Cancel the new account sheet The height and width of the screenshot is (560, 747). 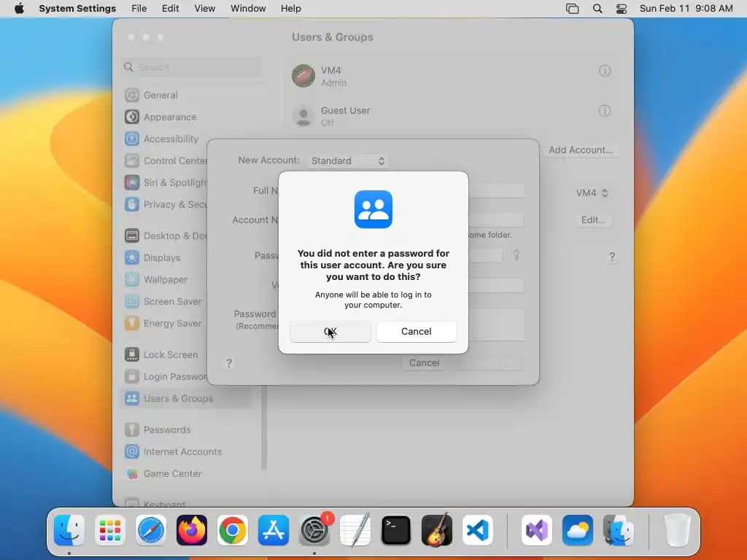424,363
